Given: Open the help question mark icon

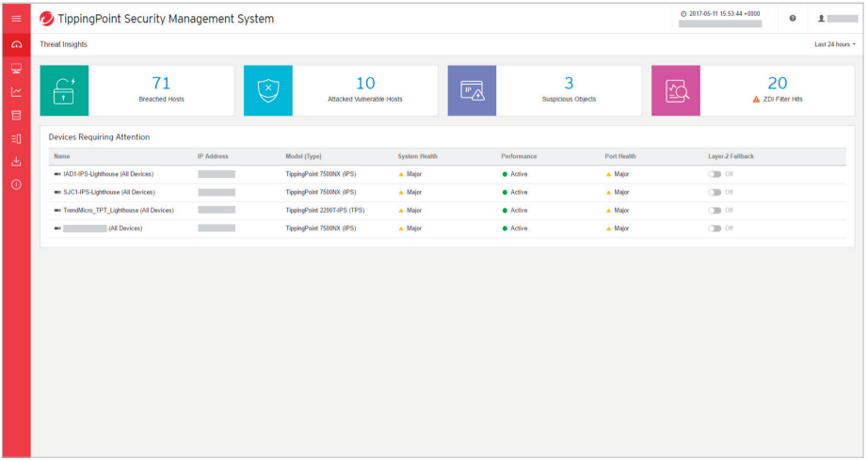Looking at the screenshot, I should 793,18.
